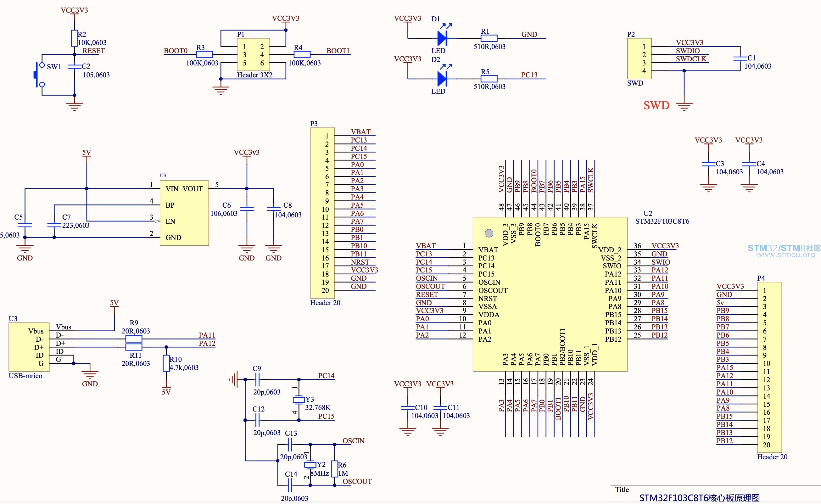Image resolution: width=821 pixels, height=504 pixels.
Task: Click the VIN VOUT label on regulator
Action: coord(184,189)
